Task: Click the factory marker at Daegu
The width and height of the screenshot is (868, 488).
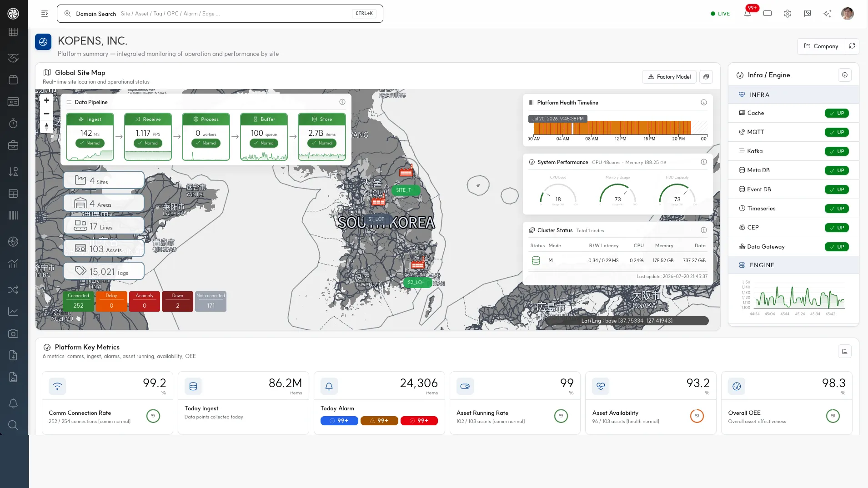Action: [418, 264]
